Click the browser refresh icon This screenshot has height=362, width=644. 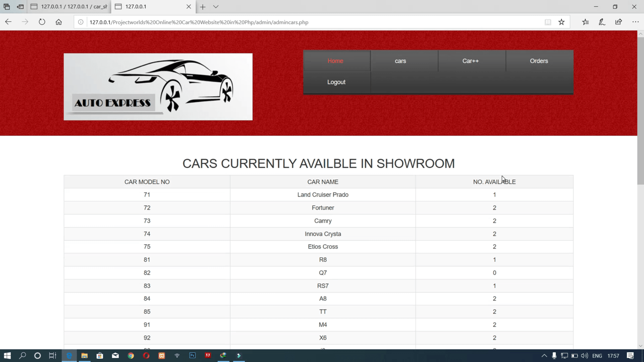tap(42, 22)
